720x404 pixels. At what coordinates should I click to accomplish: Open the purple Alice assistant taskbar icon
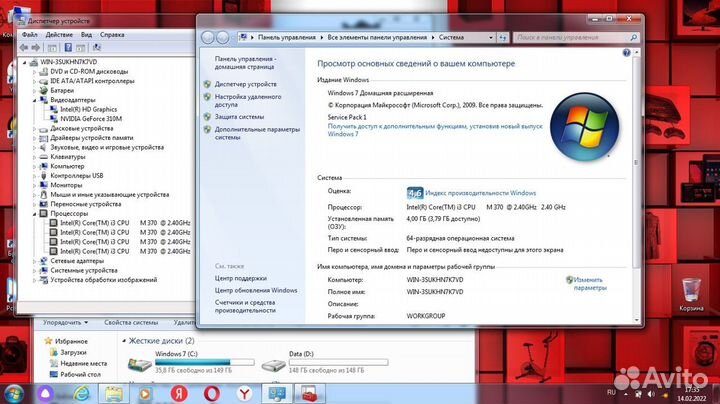(x=45, y=394)
